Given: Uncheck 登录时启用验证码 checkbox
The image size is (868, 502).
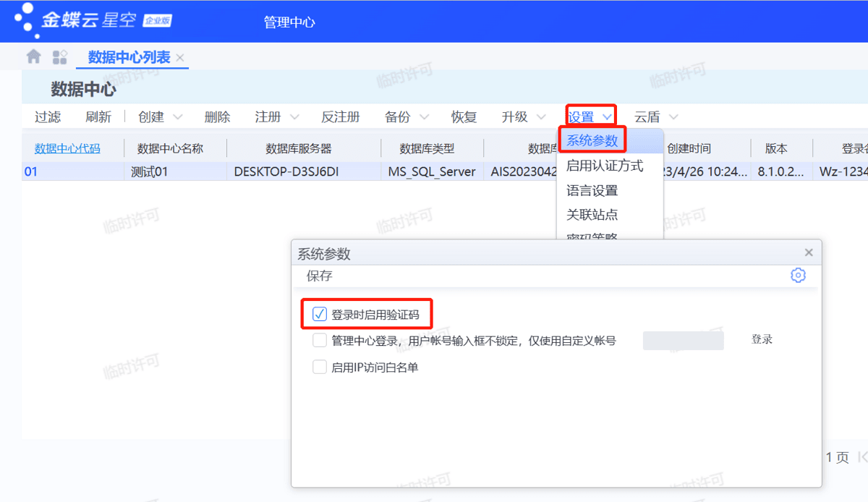Looking at the screenshot, I should 320,315.
